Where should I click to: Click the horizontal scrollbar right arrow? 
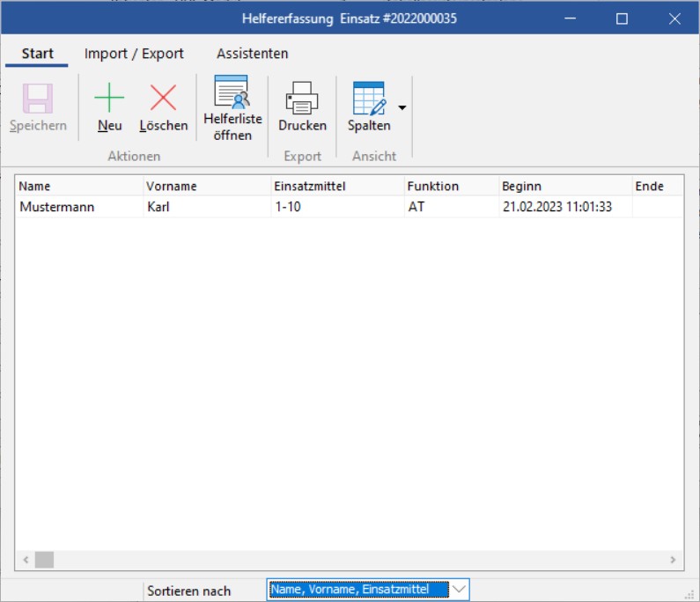pyautogui.click(x=674, y=559)
